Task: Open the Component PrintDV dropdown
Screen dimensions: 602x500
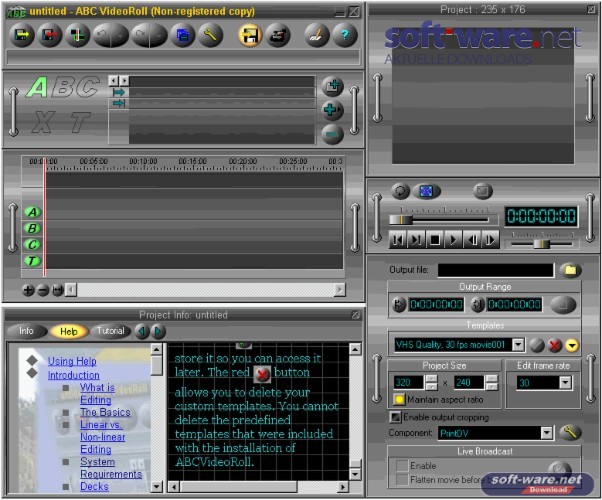Action: (547, 433)
